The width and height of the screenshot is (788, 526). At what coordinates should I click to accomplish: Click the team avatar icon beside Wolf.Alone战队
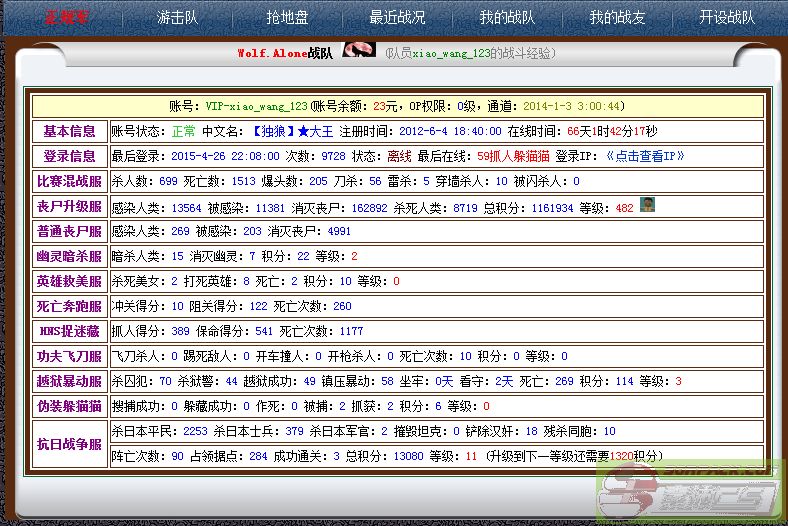pyautogui.click(x=359, y=51)
